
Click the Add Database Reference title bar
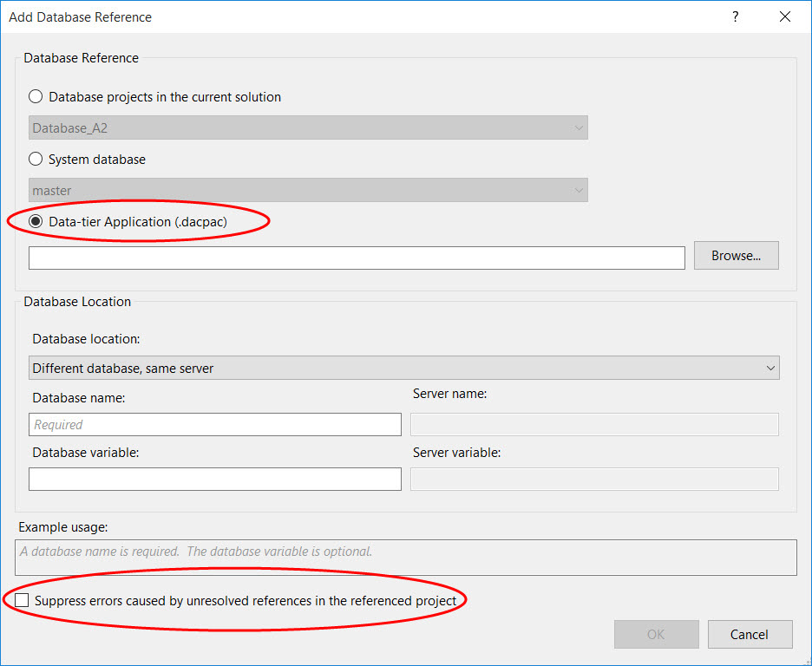[347, 16]
